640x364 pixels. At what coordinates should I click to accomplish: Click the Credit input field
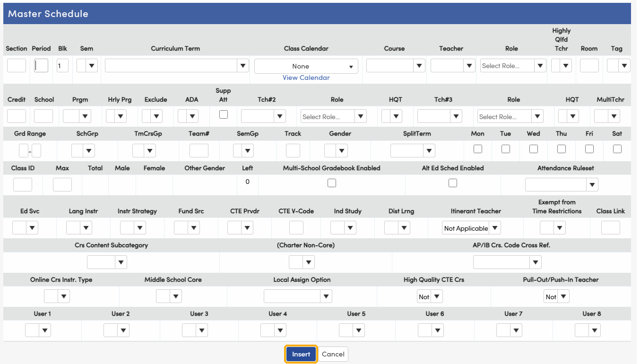click(17, 116)
